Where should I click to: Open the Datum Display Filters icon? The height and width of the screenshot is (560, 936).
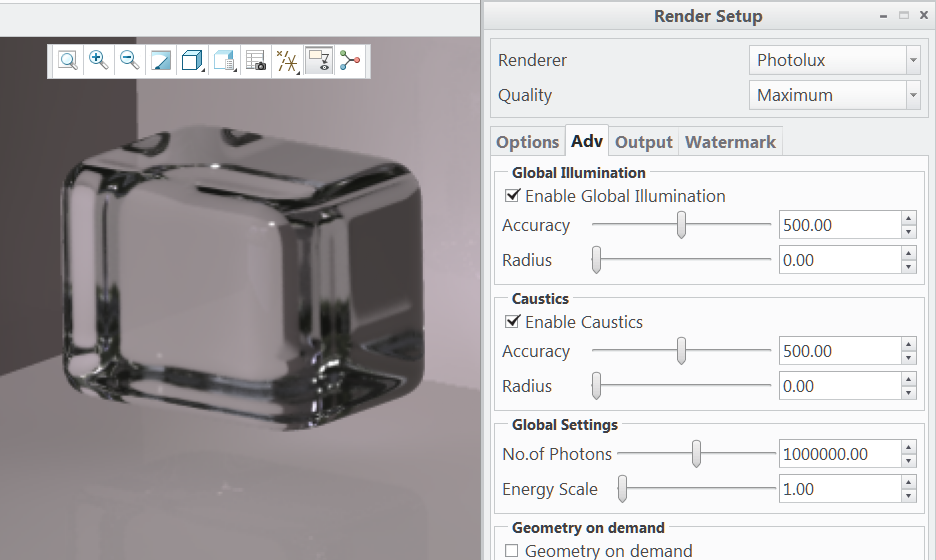pyautogui.click(x=287, y=61)
